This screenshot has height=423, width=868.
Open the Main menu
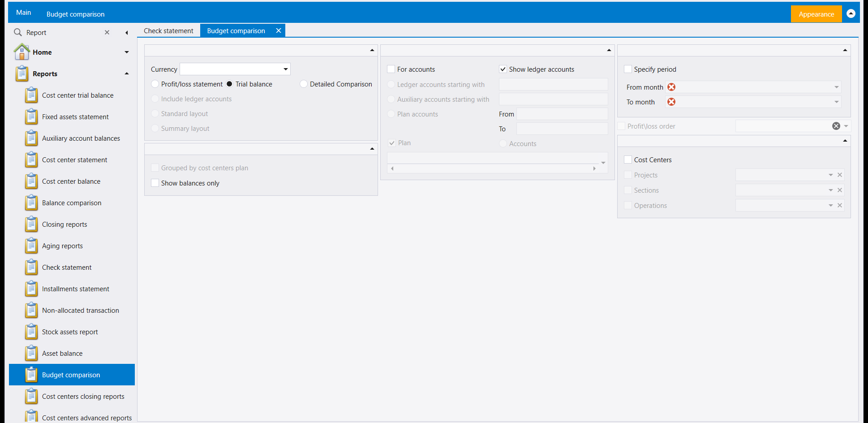[x=23, y=13]
